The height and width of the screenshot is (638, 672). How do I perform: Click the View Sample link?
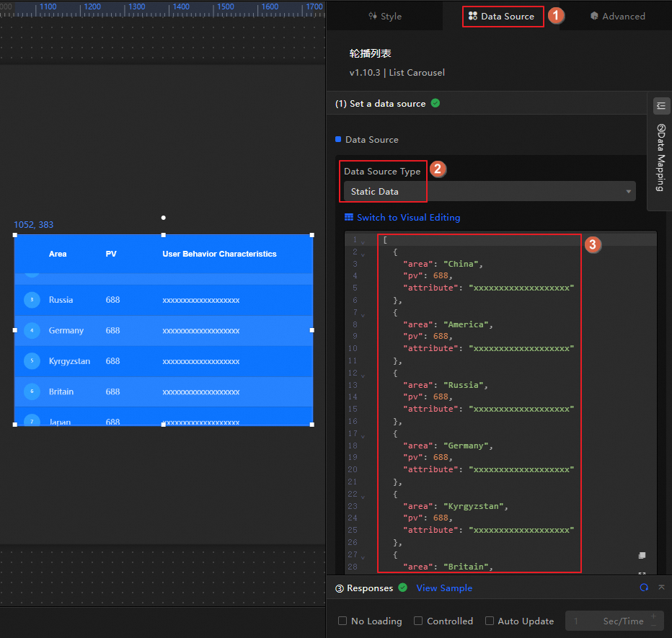(444, 588)
